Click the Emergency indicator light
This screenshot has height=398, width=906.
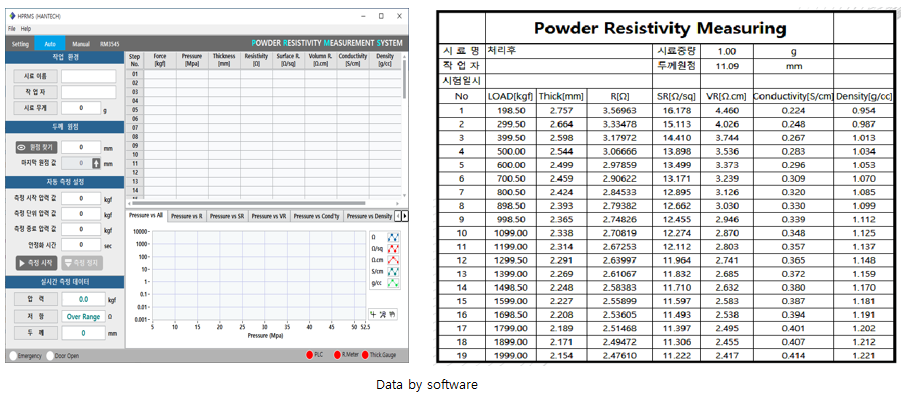tap(13, 356)
